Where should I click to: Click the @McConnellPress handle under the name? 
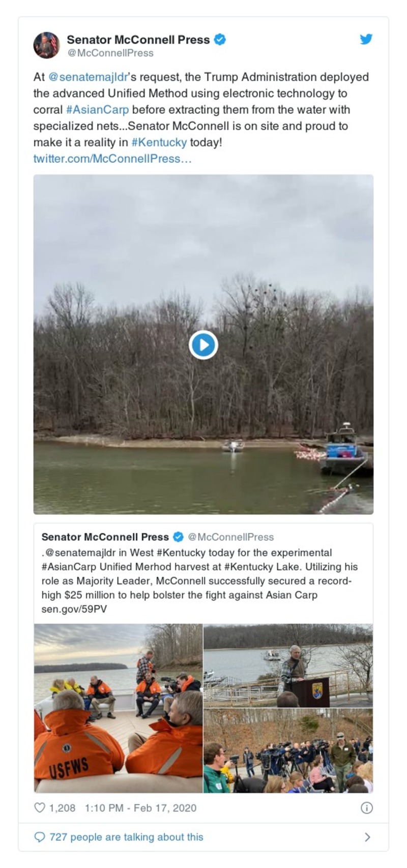110,53
